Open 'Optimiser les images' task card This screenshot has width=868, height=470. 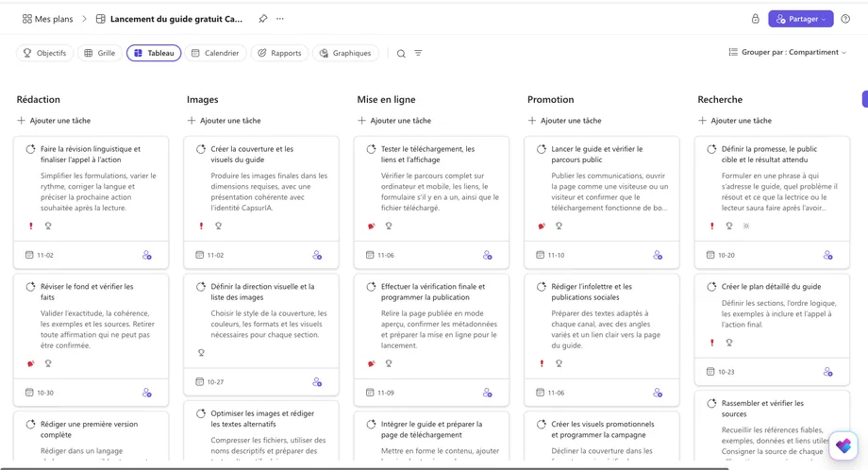pos(261,431)
